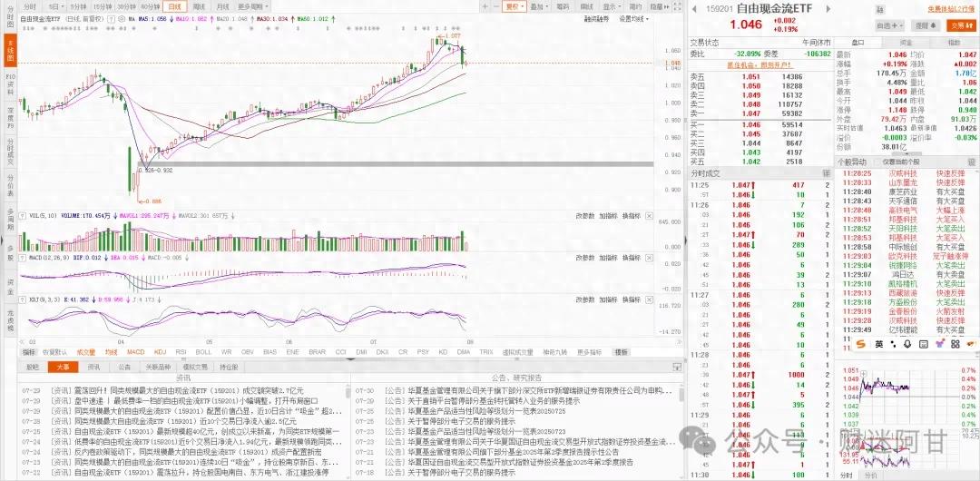Select the 60分钟 period tab
980x481 pixels.
pos(150,6)
